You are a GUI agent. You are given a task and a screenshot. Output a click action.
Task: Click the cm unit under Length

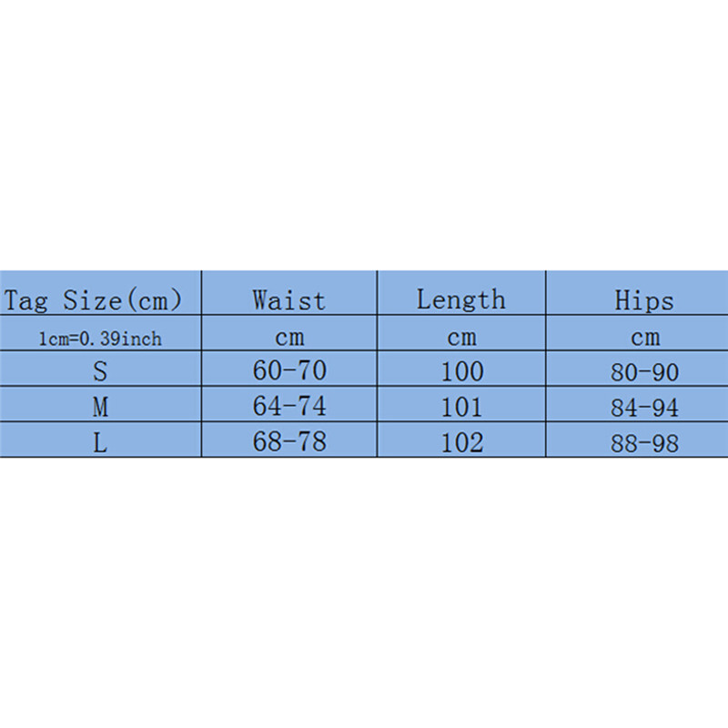(461, 338)
